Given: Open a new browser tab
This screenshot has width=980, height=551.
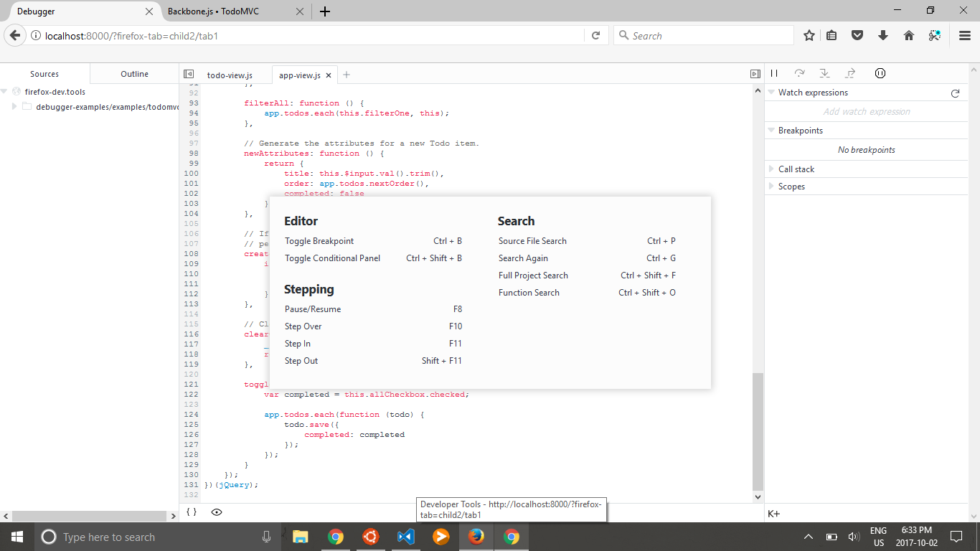Looking at the screenshot, I should point(325,11).
